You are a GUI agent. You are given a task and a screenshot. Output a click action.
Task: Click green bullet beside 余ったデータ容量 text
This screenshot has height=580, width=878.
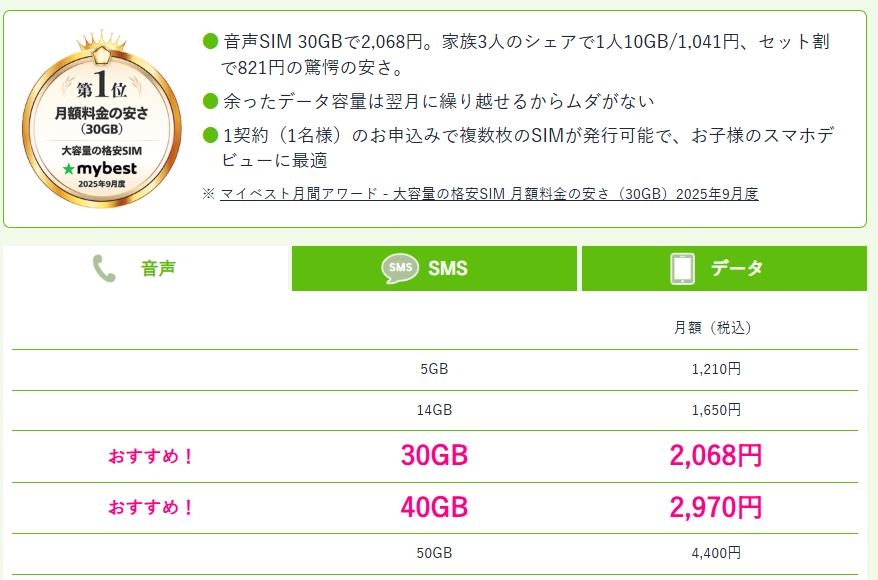(x=210, y=101)
